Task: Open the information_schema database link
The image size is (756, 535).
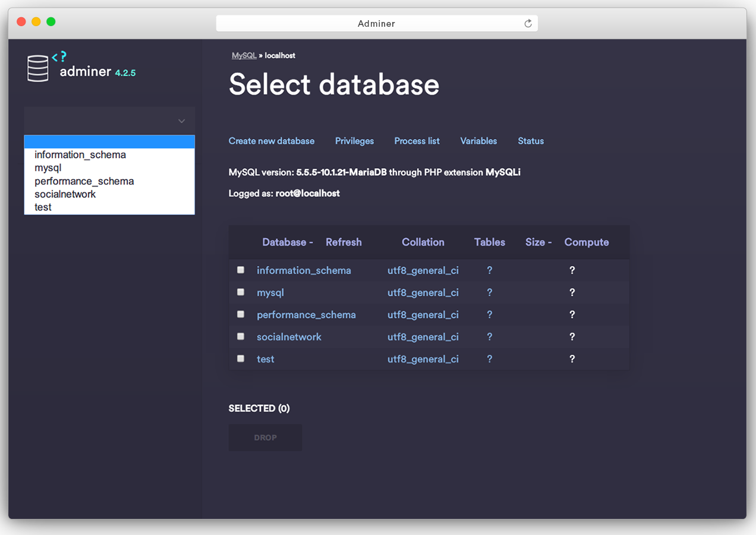Action: click(x=304, y=270)
